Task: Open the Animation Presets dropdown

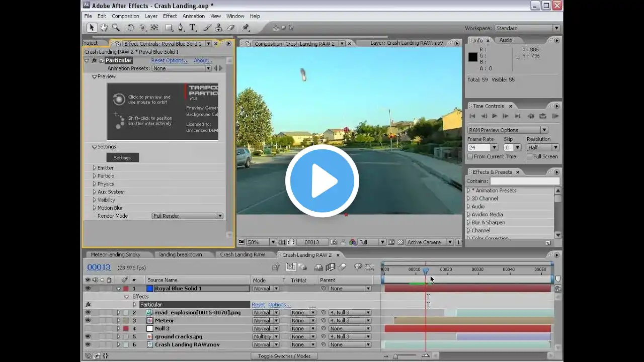Action: (182, 68)
